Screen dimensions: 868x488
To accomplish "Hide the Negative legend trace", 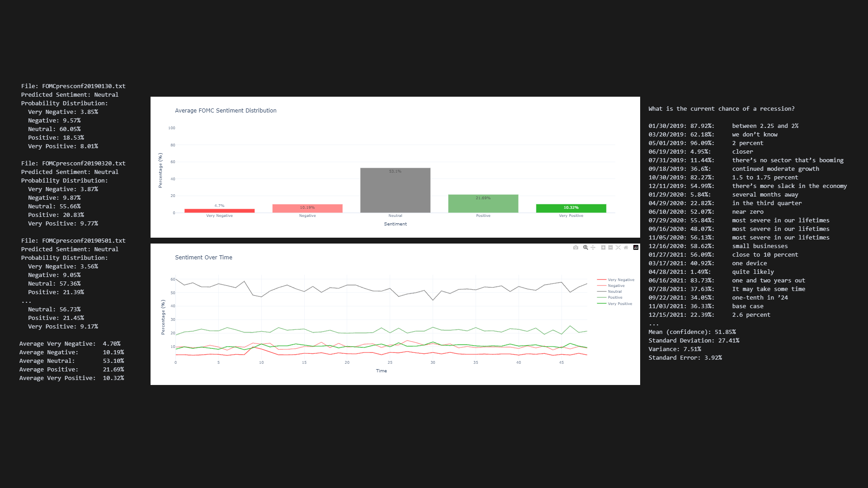I will click(x=616, y=286).
